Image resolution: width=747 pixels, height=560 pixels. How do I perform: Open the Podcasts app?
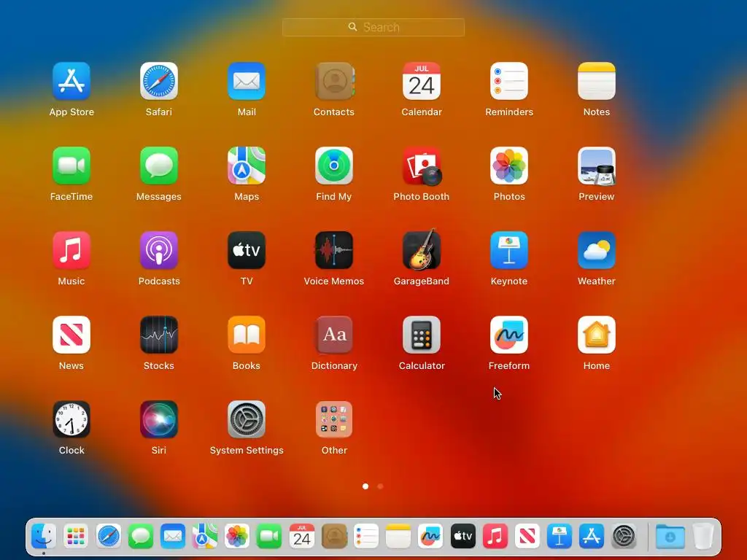(158, 250)
